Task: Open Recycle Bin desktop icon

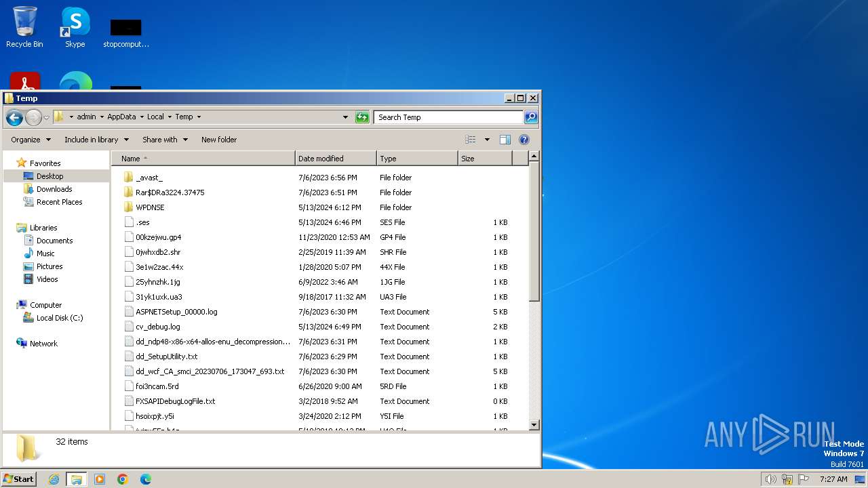Action: coord(24,27)
